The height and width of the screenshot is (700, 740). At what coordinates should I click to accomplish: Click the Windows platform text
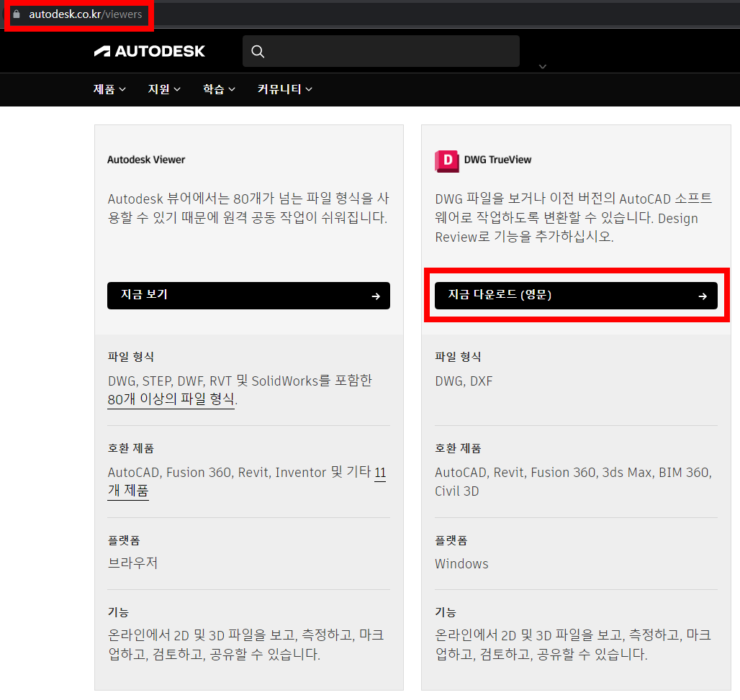coord(461,564)
